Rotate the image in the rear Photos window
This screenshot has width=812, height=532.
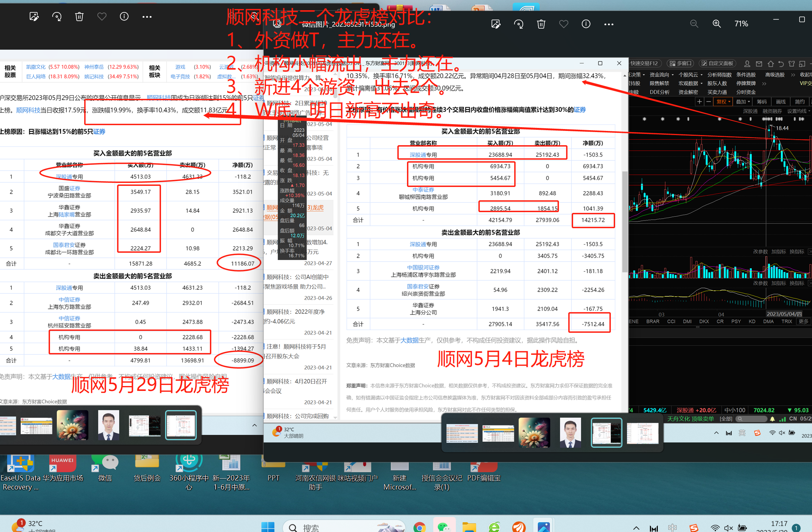click(x=57, y=17)
